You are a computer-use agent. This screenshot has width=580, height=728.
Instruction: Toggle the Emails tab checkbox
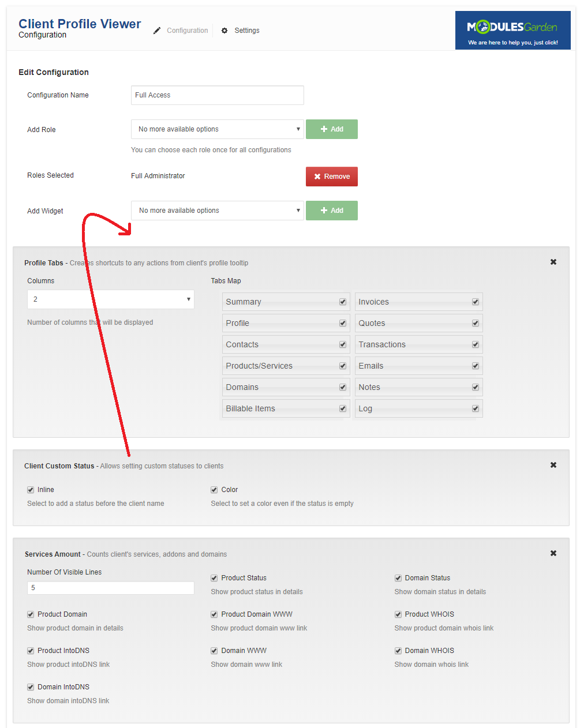point(476,366)
